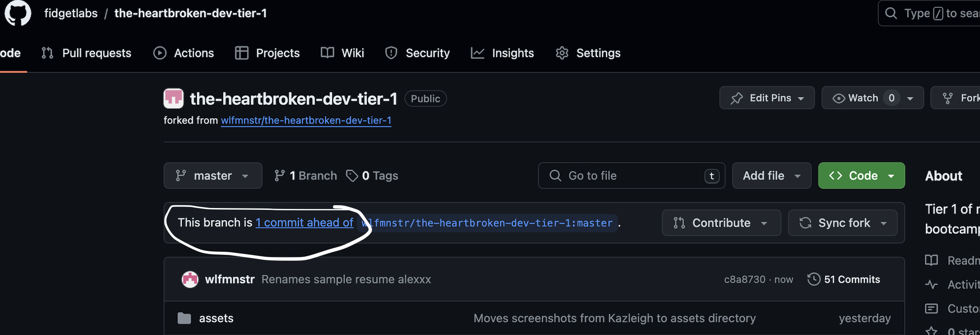Click the Security shield icon

(391, 53)
